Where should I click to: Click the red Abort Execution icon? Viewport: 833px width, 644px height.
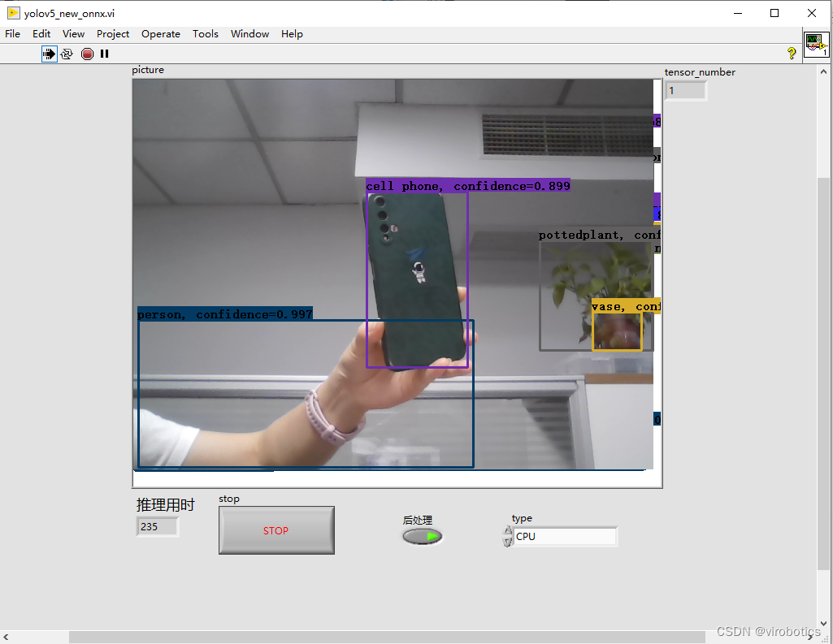click(87, 54)
